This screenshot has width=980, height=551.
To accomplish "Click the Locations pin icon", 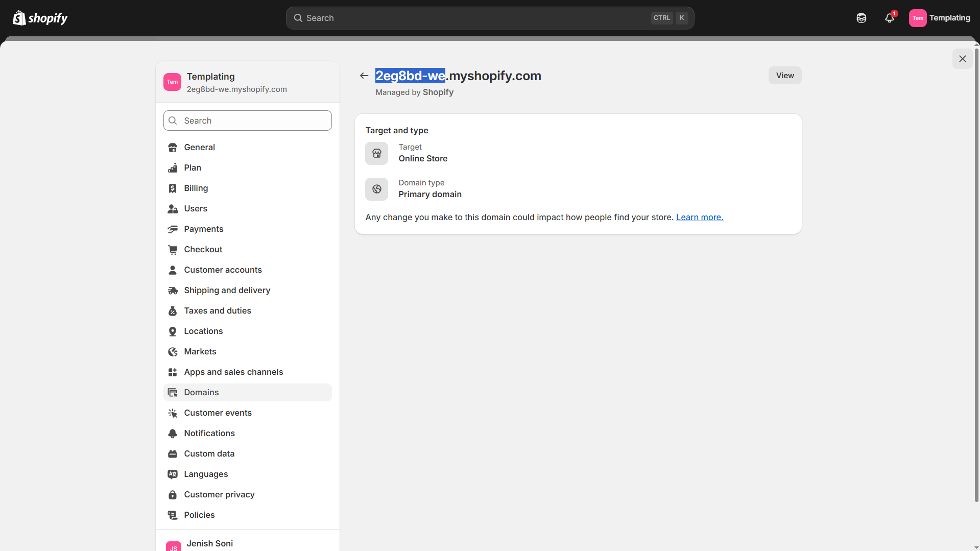I will [x=173, y=331].
